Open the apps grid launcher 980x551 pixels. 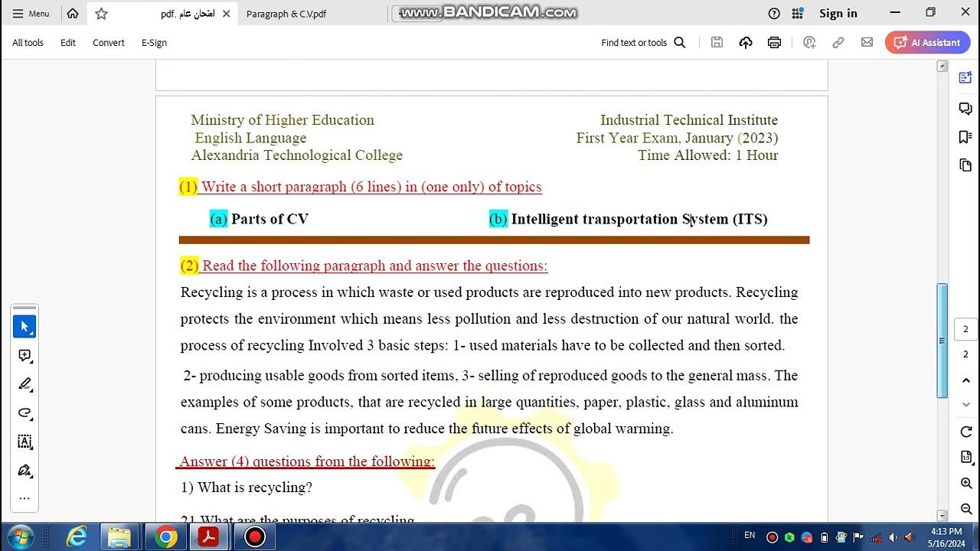(798, 13)
